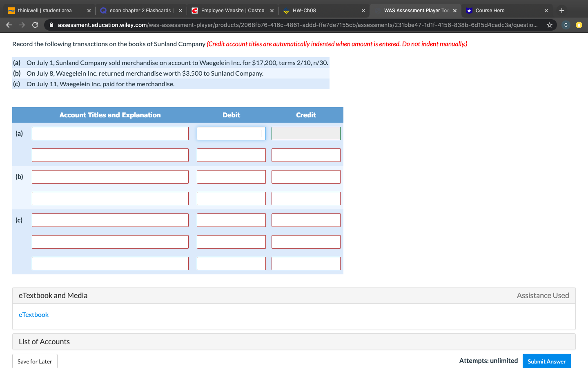Click the yellow profile avatar
Viewport: 588px width, 368px height.
[x=579, y=25]
